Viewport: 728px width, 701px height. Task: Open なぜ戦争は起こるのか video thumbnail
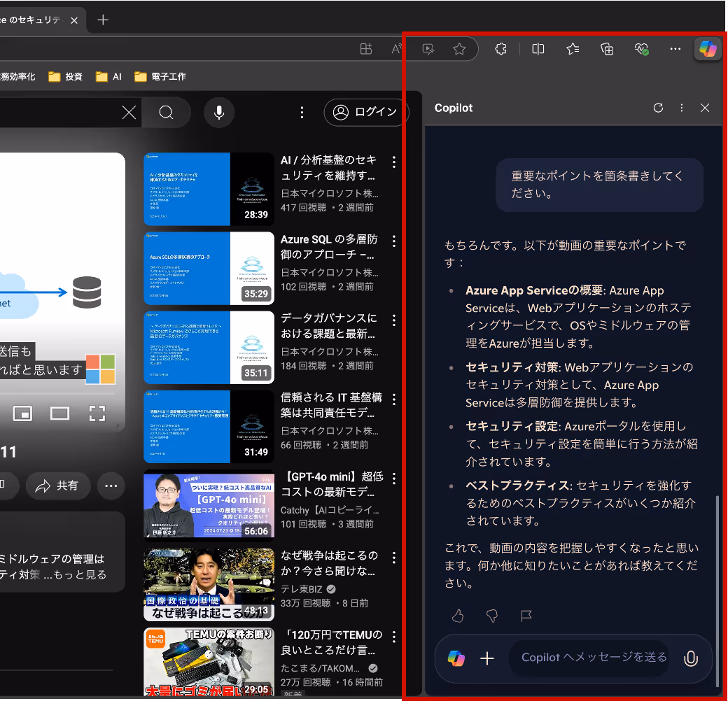coord(209,585)
